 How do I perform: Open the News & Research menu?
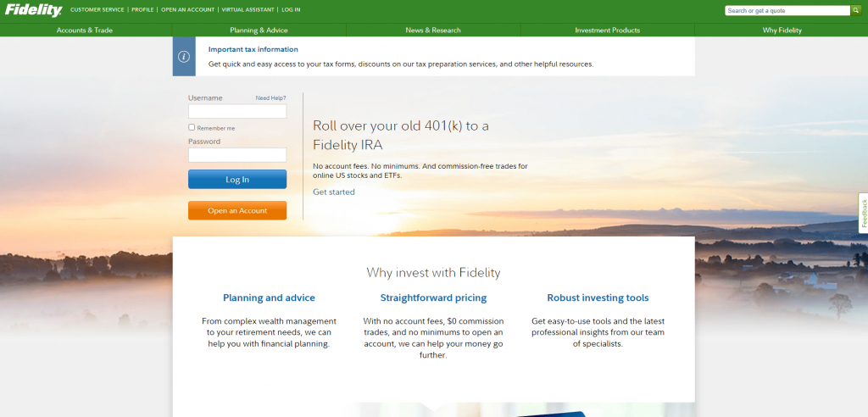tap(433, 30)
